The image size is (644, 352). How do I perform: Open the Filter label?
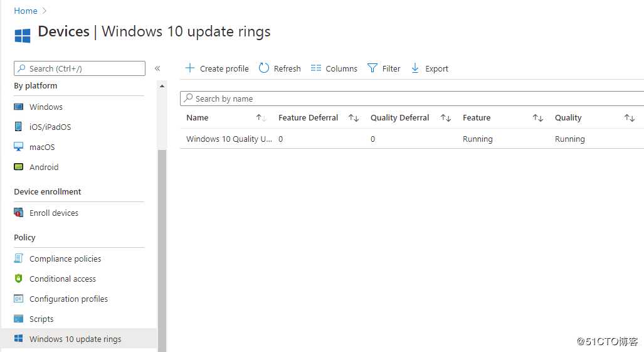point(391,68)
